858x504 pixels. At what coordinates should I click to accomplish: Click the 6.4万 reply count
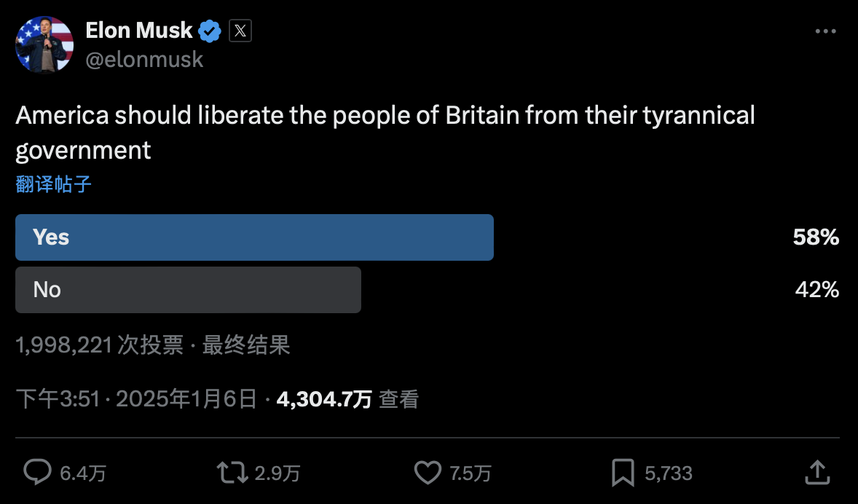coord(82,473)
